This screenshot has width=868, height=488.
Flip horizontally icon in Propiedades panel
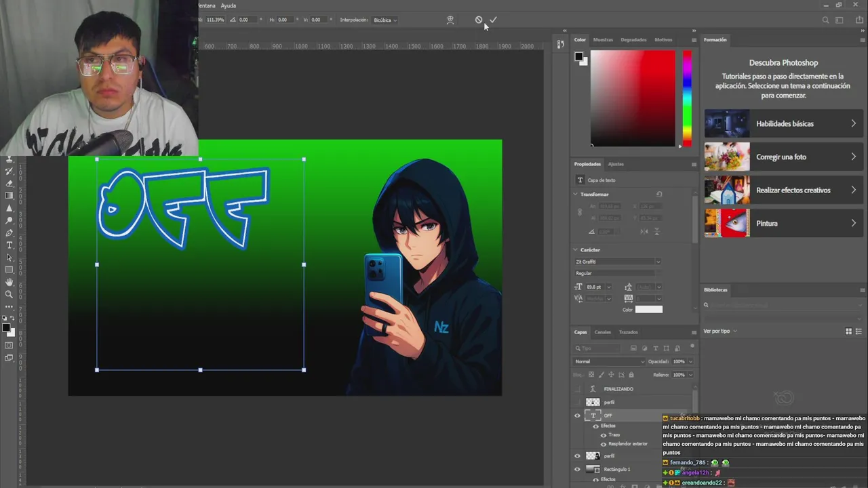point(644,232)
